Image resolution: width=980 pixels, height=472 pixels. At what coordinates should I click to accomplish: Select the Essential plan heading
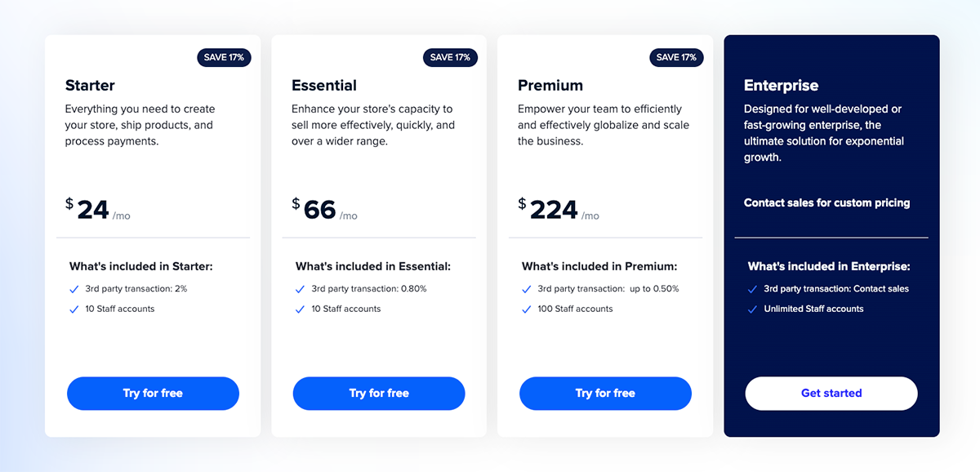[x=324, y=85]
